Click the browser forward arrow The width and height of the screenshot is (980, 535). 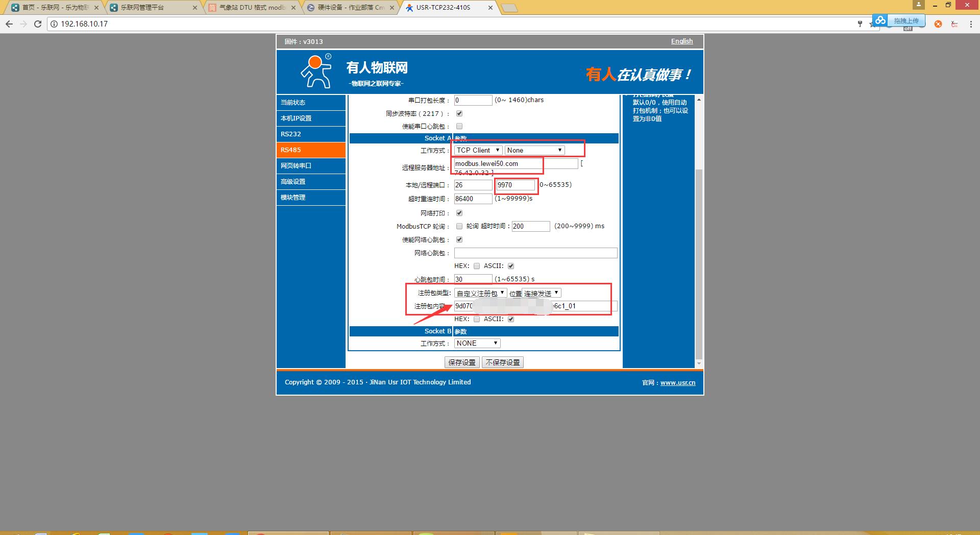23,24
